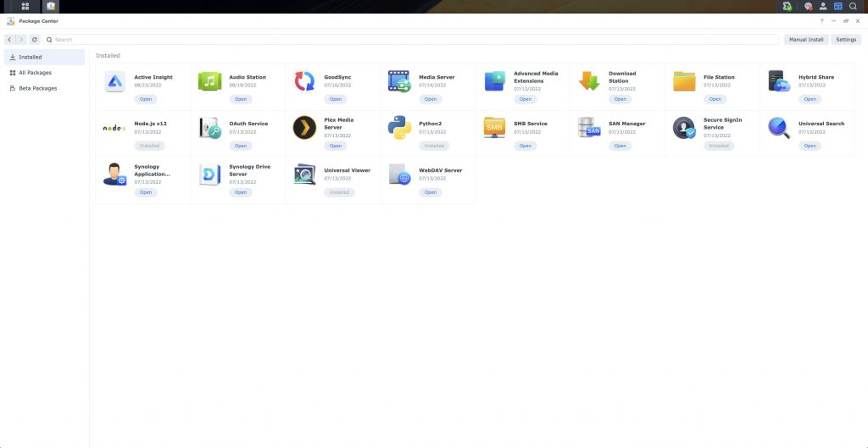Click Installed button under Secure SignIn Service
This screenshot has width=868, height=448.
719,146
